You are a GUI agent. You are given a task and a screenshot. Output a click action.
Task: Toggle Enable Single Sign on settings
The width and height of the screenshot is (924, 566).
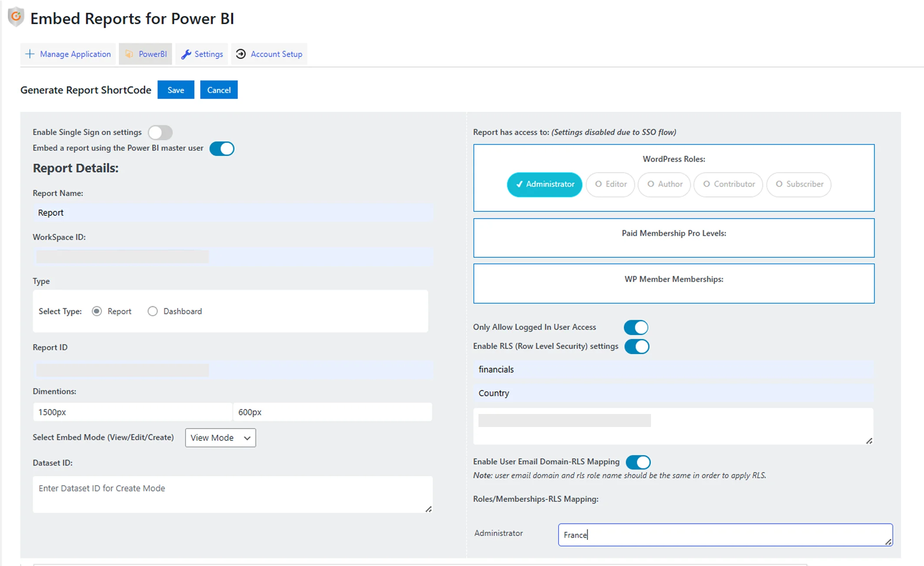[x=160, y=133]
